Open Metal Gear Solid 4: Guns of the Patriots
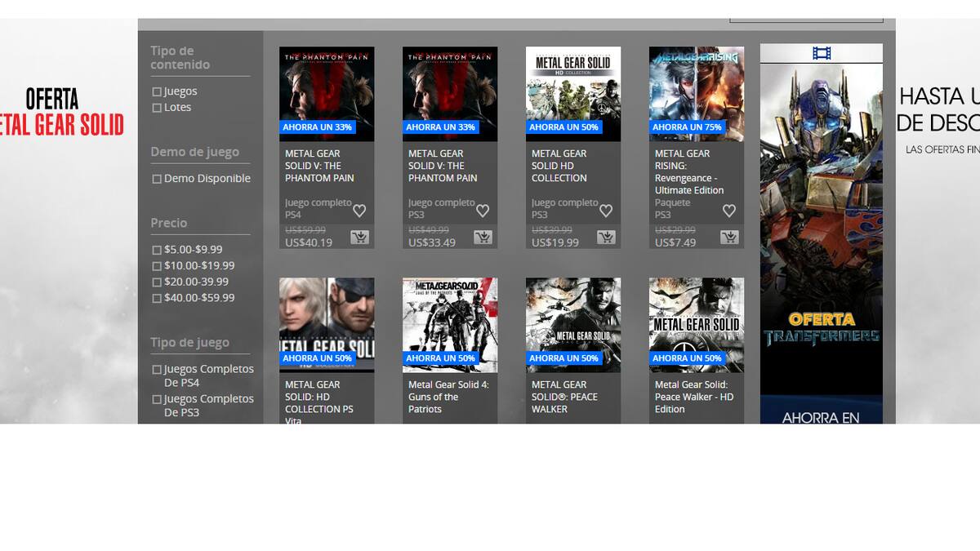980x551 pixels. [x=448, y=397]
